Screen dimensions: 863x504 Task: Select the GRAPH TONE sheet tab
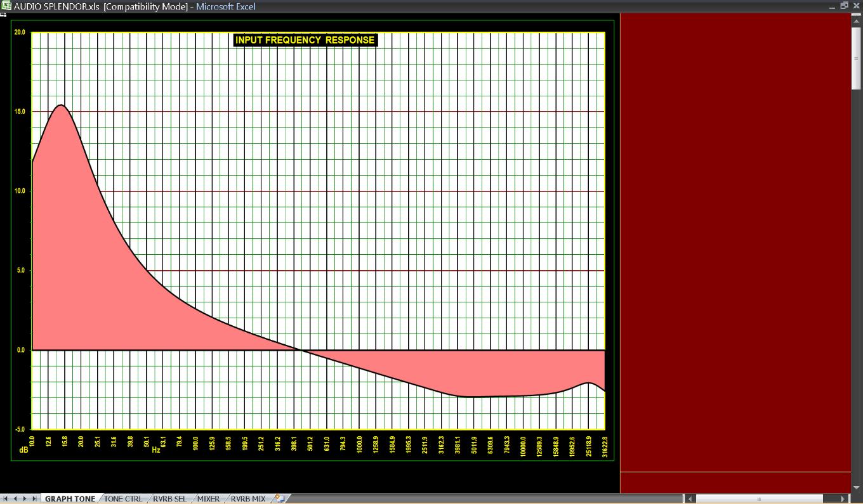pos(70,499)
